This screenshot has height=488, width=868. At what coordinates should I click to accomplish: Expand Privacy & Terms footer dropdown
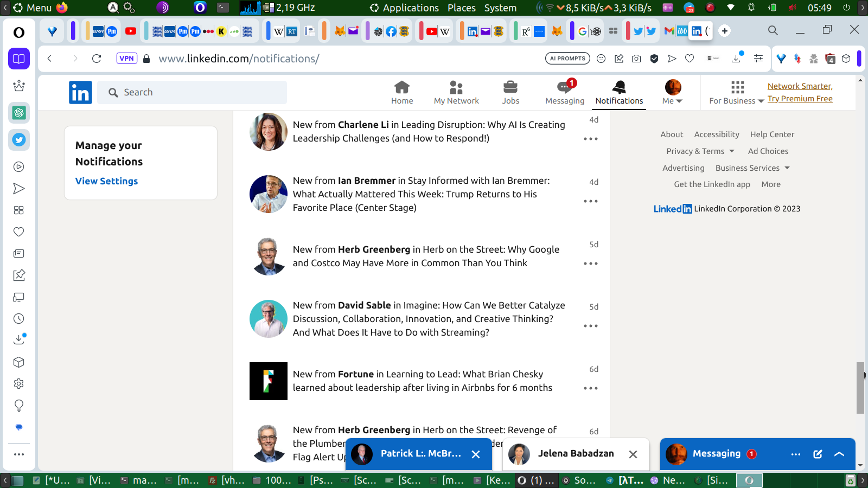[700, 151]
